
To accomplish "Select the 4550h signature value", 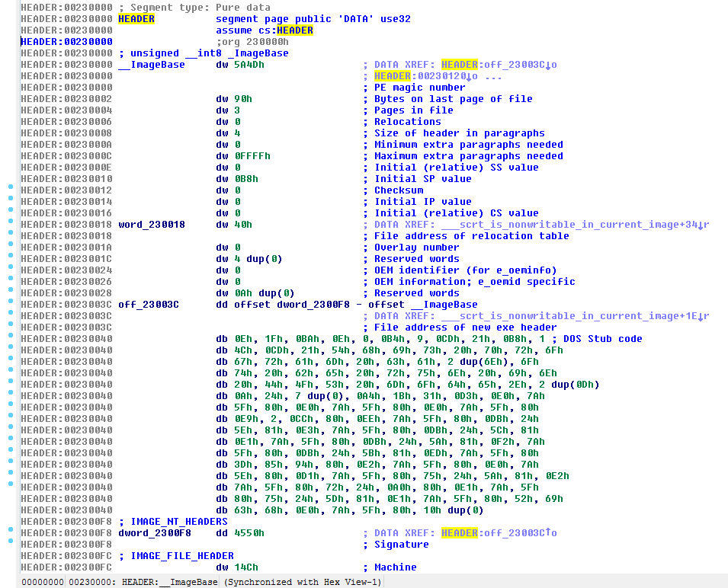I will [x=249, y=533].
